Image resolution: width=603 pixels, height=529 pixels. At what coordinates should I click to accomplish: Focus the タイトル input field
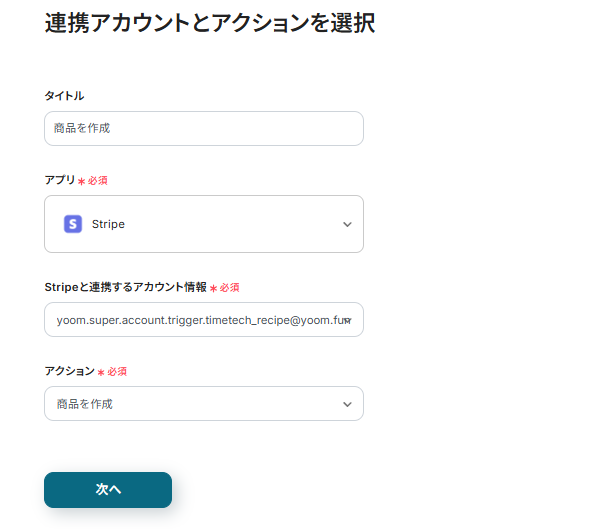tap(204, 128)
